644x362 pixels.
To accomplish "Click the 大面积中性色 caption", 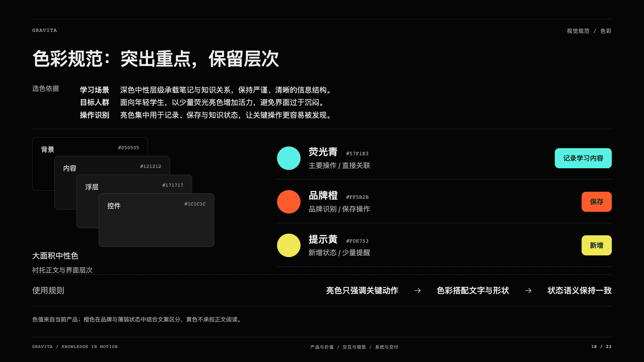I will point(55,256).
